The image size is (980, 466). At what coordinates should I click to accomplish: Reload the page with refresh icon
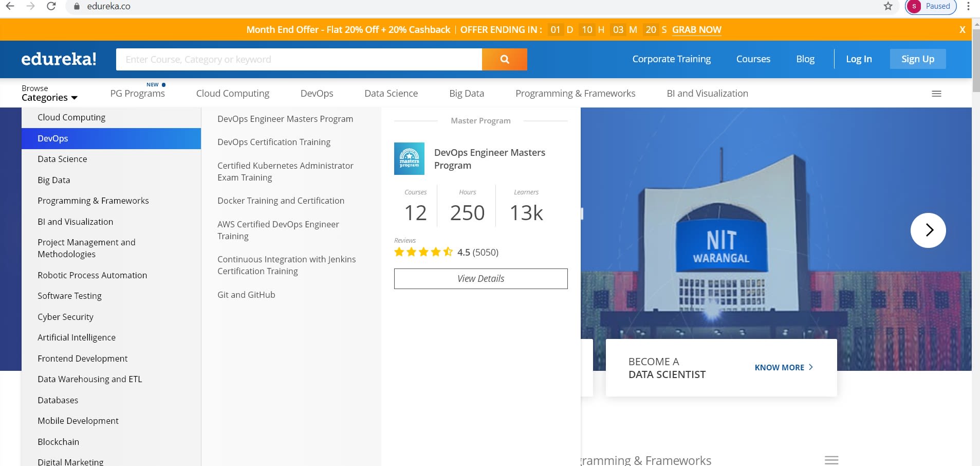coord(51,6)
